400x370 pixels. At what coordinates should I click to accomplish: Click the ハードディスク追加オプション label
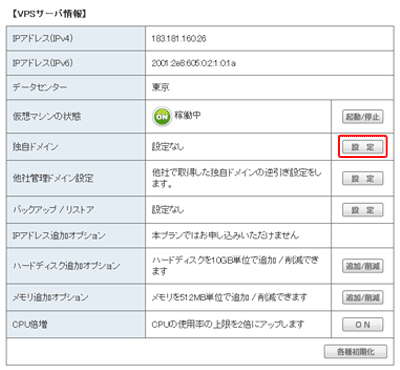coord(66,266)
